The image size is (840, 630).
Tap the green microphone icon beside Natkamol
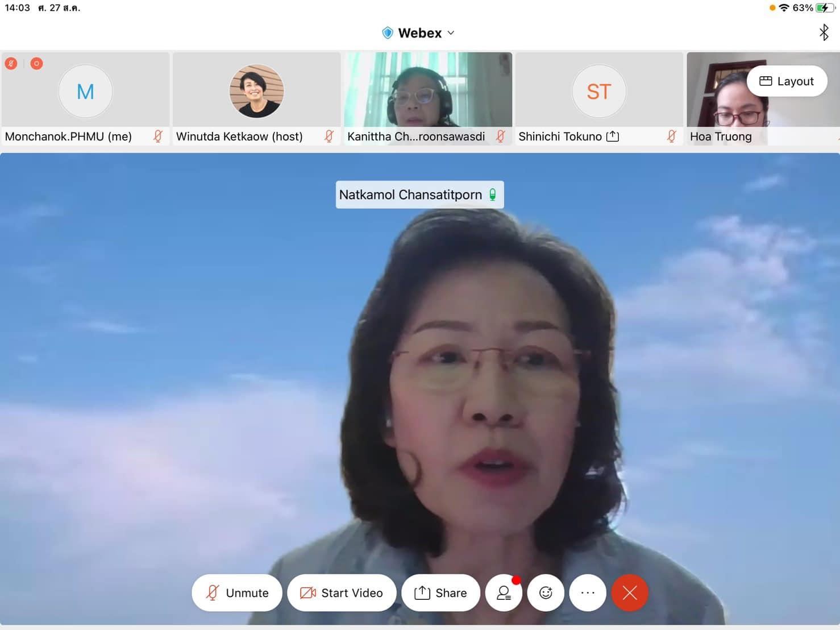tap(493, 194)
